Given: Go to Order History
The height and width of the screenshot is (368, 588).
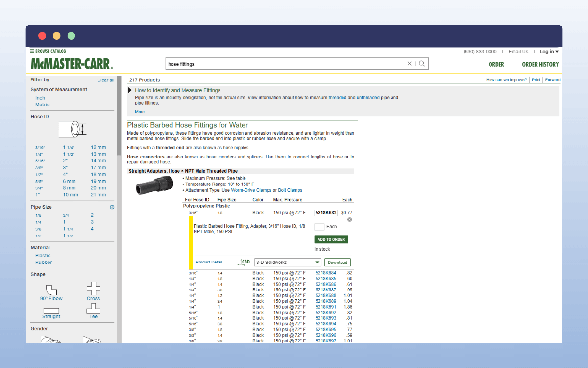Looking at the screenshot, I should tap(540, 64).
